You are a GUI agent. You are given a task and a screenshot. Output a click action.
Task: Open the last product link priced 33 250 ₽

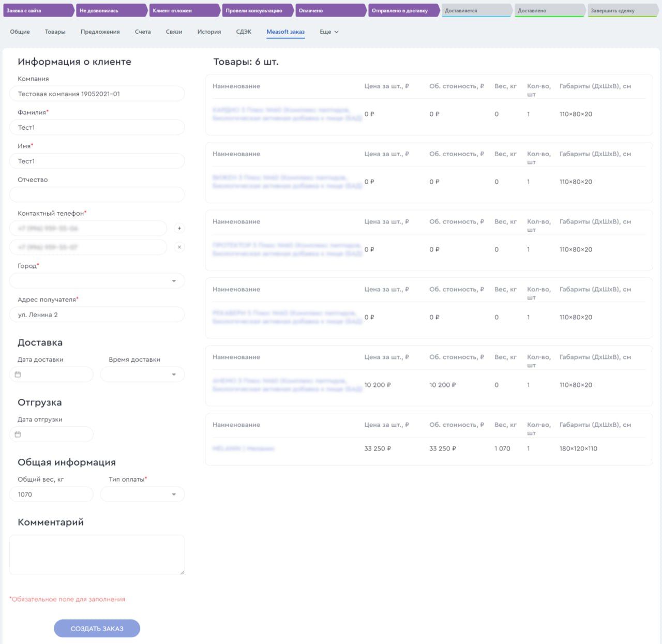[x=244, y=448]
